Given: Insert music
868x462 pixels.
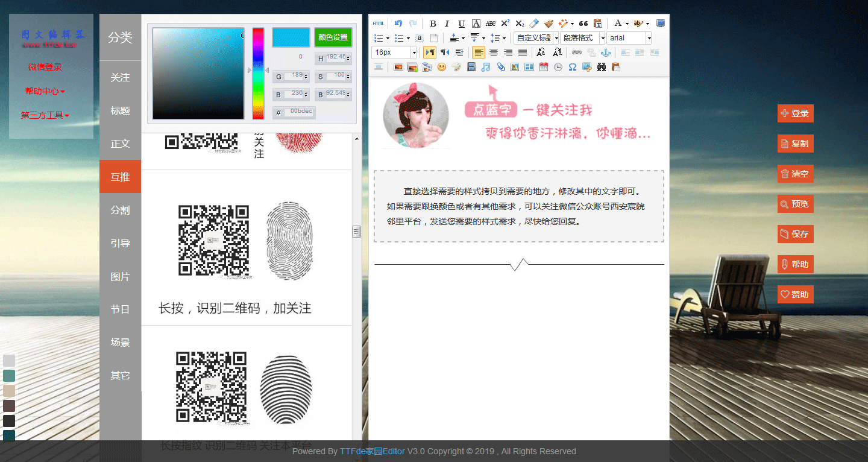Looking at the screenshot, I should click(486, 67).
